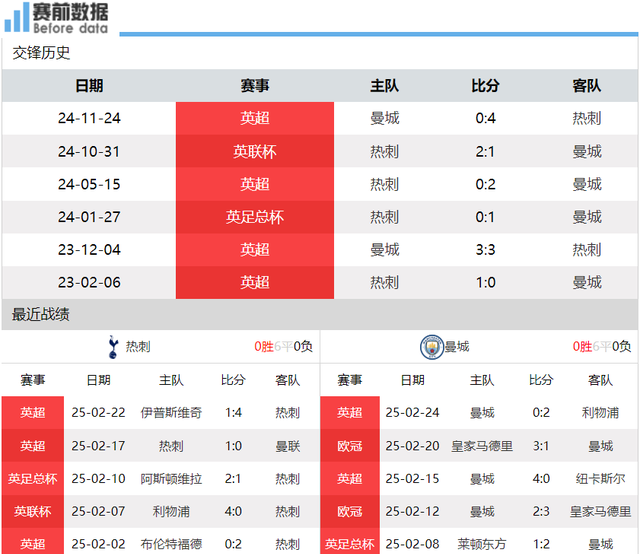Click the 2:3 score in the 25-02-12 row
This screenshot has height=554, width=640.
point(541,512)
